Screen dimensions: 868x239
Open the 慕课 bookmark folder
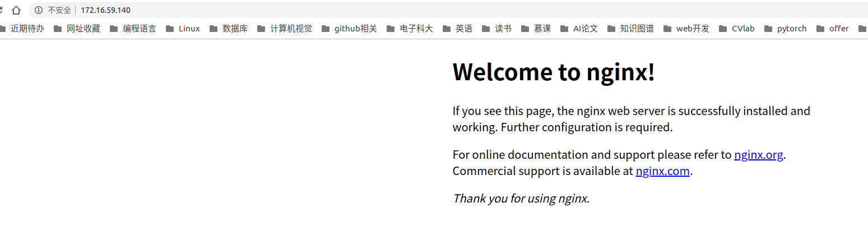point(536,29)
